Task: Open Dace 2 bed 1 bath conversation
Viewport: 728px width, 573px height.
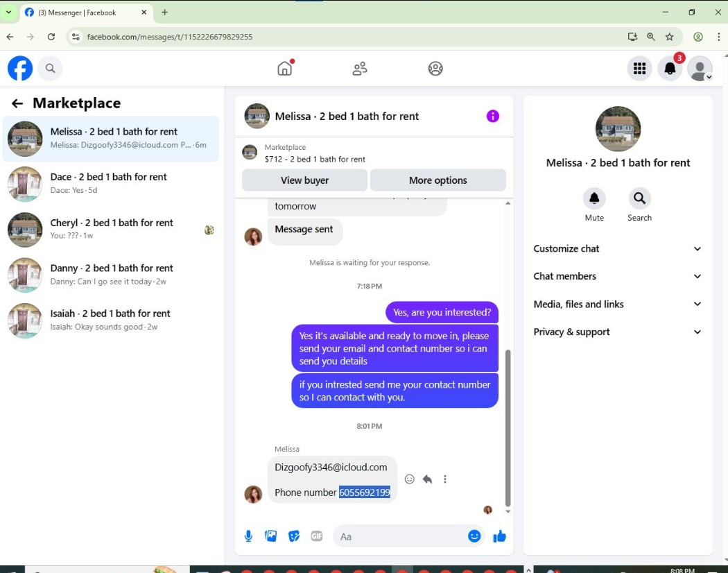Action: [110, 184]
